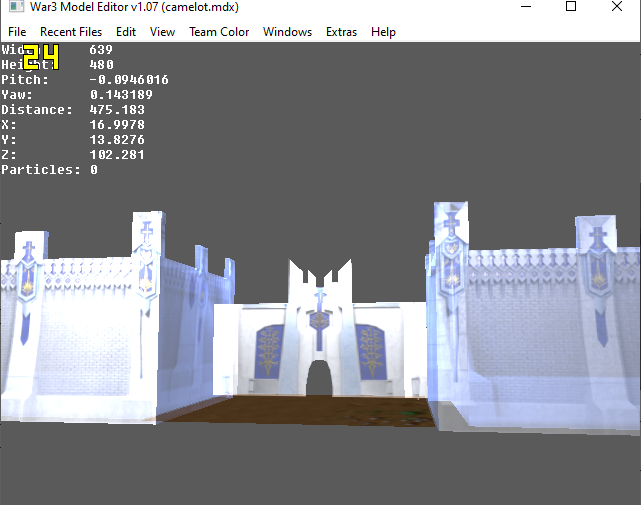Image resolution: width=641 pixels, height=505 pixels.
Task: Open the Team Color menu
Action: [x=219, y=32]
